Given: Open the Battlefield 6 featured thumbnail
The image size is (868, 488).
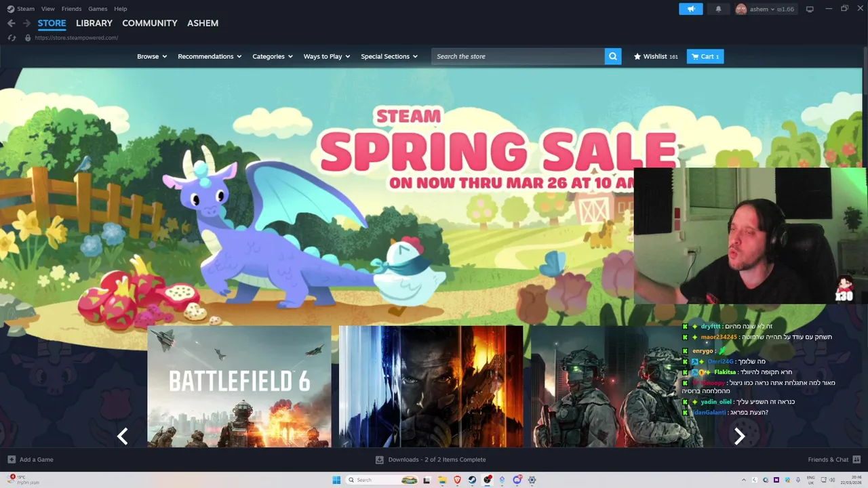Looking at the screenshot, I should pyautogui.click(x=239, y=386).
